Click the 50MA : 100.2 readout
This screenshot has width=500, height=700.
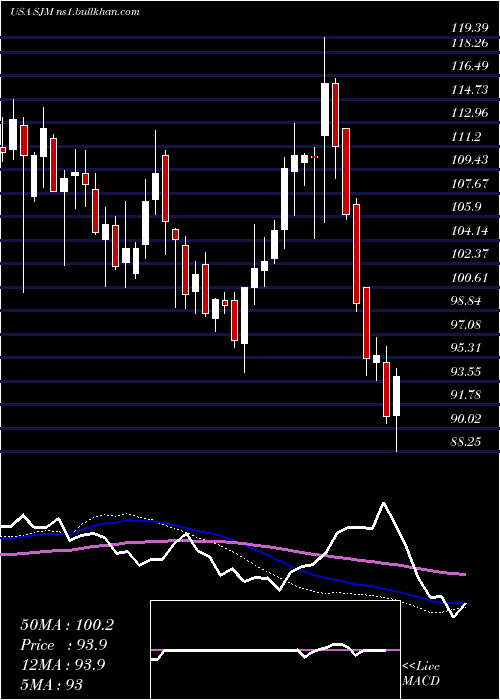(x=67, y=625)
